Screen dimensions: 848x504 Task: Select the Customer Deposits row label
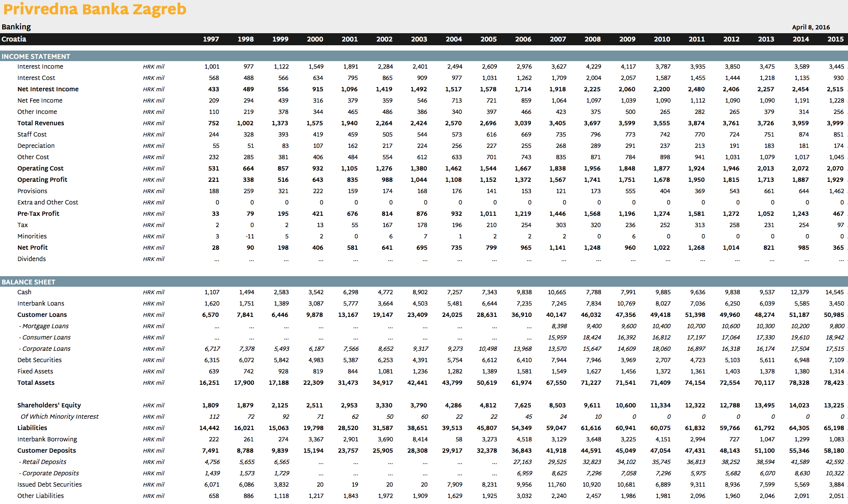click(x=46, y=450)
